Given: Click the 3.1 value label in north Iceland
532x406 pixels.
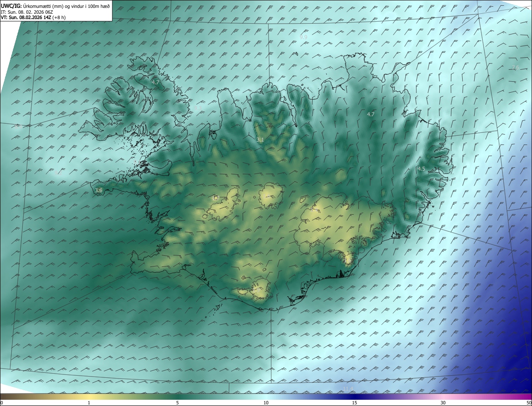Looking at the screenshot, I should pyautogui.click(x=260, y=140).
